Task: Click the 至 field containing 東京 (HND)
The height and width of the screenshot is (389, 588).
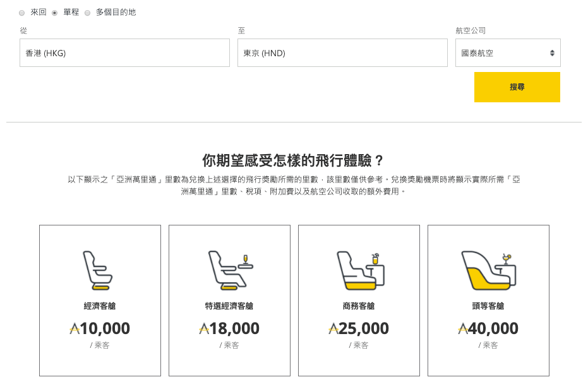Action: click(x=342, y=53)
